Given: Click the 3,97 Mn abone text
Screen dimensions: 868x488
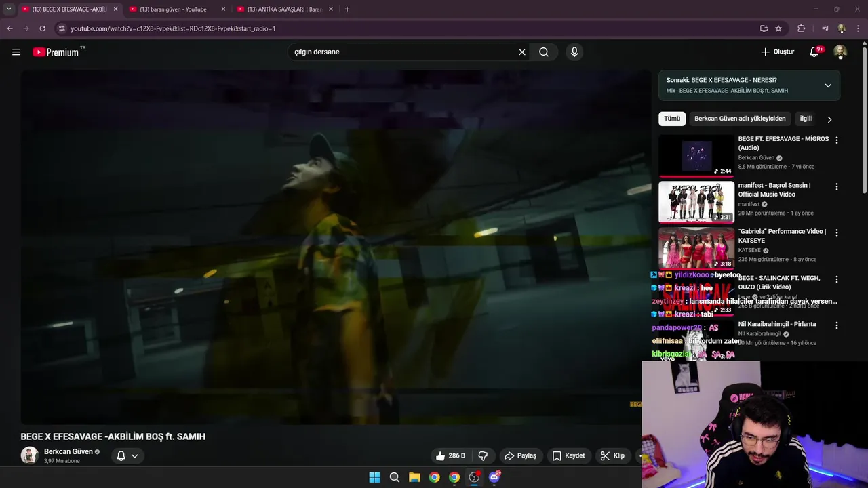Looking at the screenshot, I should pos(62,461).
